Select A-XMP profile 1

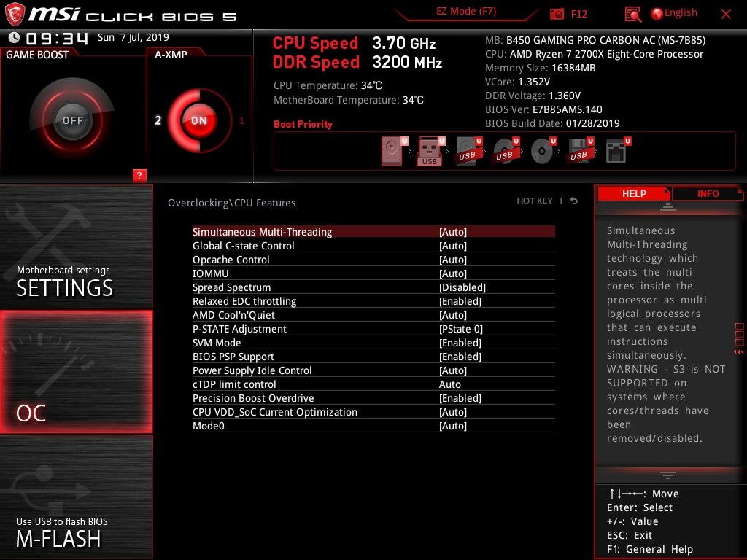pyautogui.click(x=241, y=121)
